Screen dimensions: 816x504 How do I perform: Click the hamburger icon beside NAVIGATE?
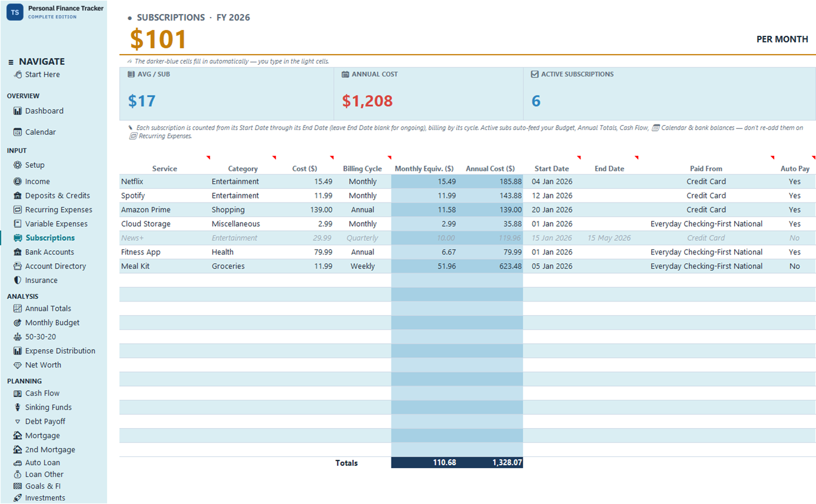click(11, 62)
